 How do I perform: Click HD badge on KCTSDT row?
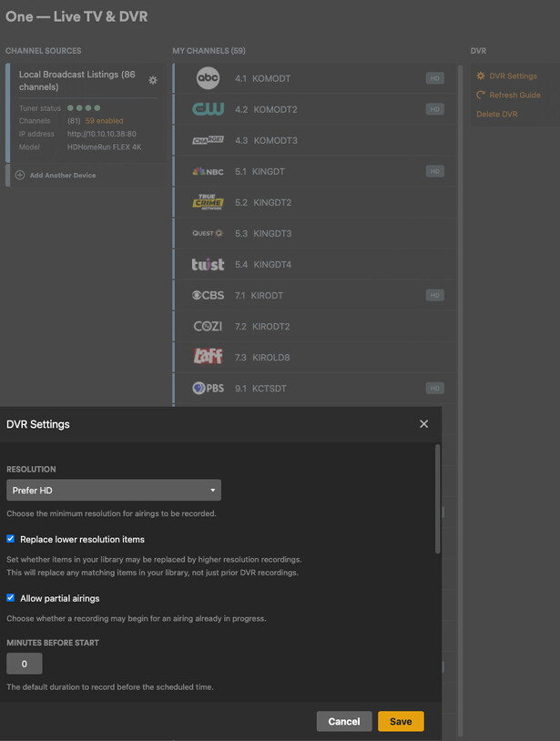point(434,388)
